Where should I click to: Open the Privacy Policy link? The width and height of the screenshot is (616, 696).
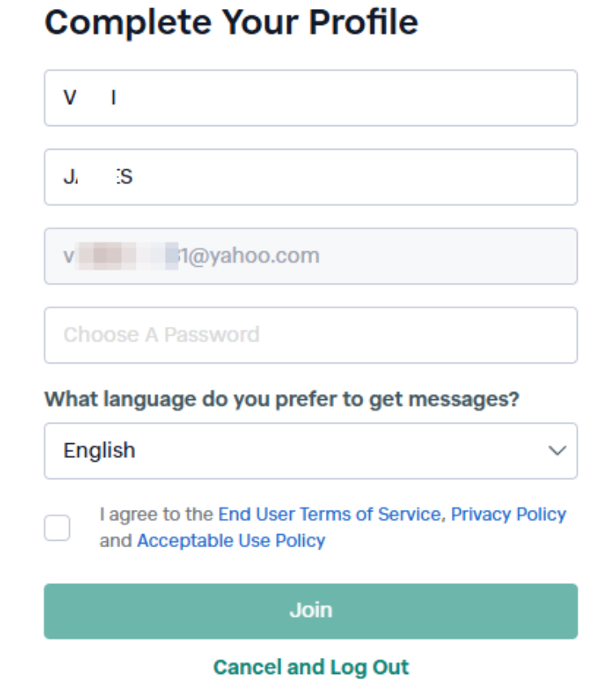[509, 514]
